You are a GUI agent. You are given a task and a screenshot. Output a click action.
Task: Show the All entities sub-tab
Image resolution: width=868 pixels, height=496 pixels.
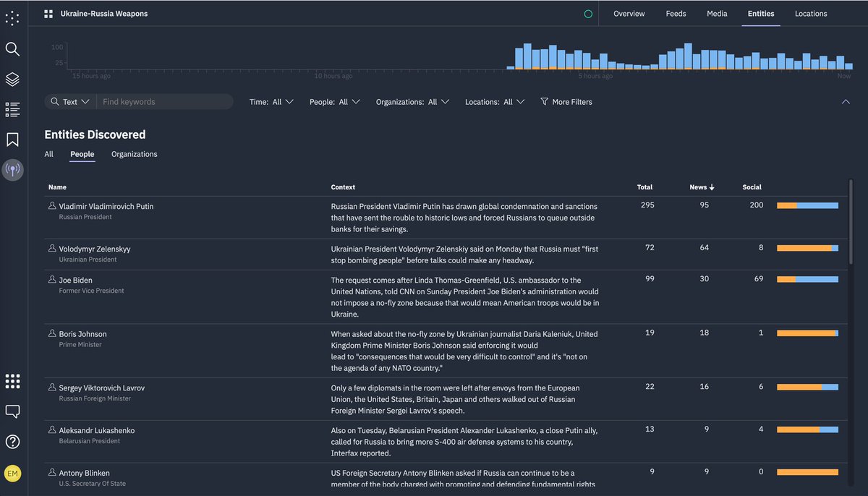point(49,154)
